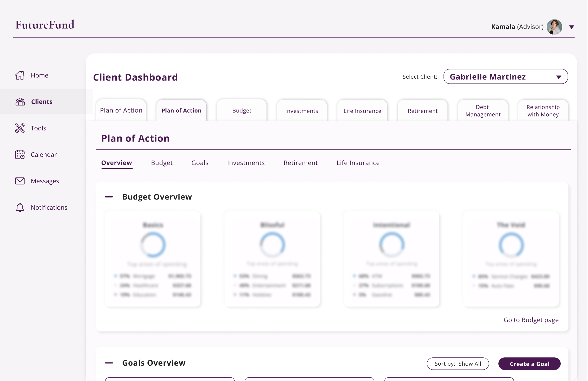Select the Life Insurance sub-tab
Screen dimensions: 588x381
(358, 163)
